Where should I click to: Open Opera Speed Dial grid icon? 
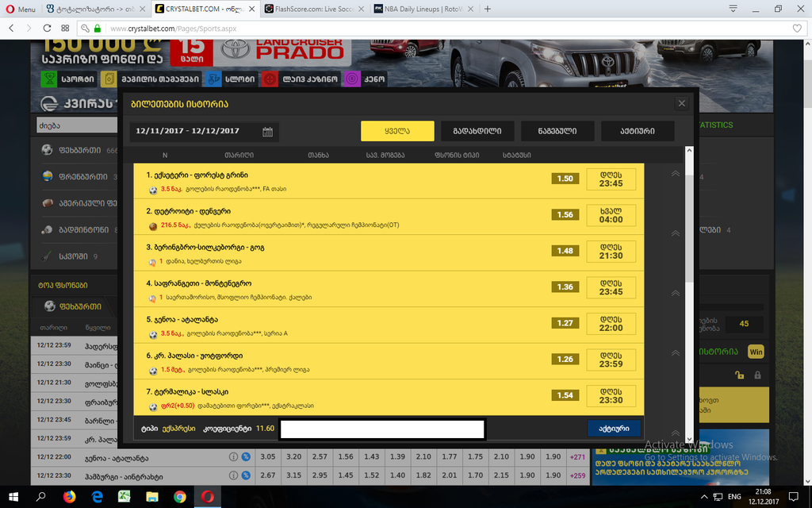tap(65, 29)
